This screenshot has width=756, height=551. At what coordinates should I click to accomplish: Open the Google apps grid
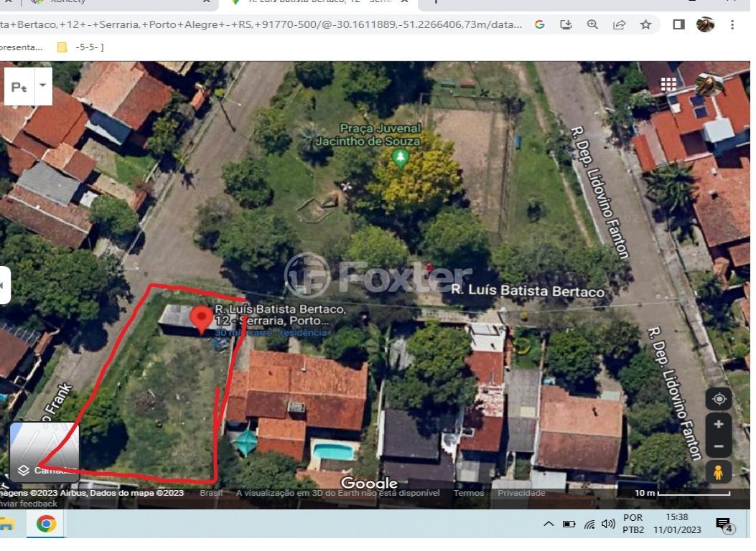668,84
